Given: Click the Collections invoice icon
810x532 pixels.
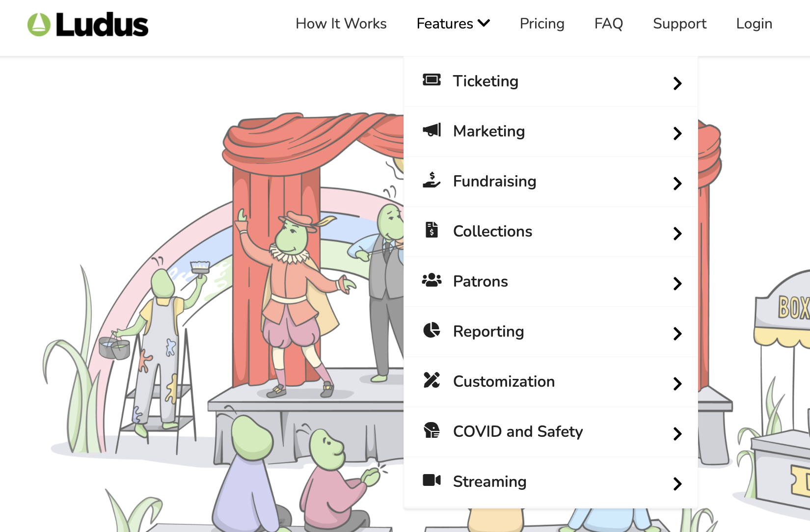Looking at the screenshot, I should [x=432, y=230].
